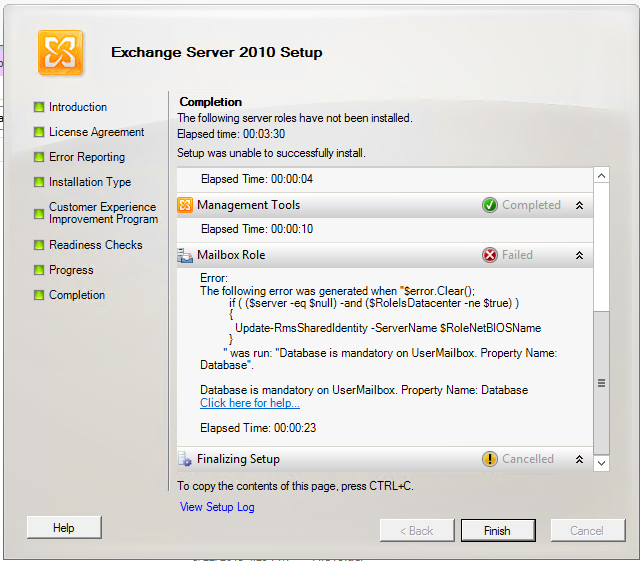
Task: Collapse the Finalizing Setup section
Action: click(x=579, y=459)
